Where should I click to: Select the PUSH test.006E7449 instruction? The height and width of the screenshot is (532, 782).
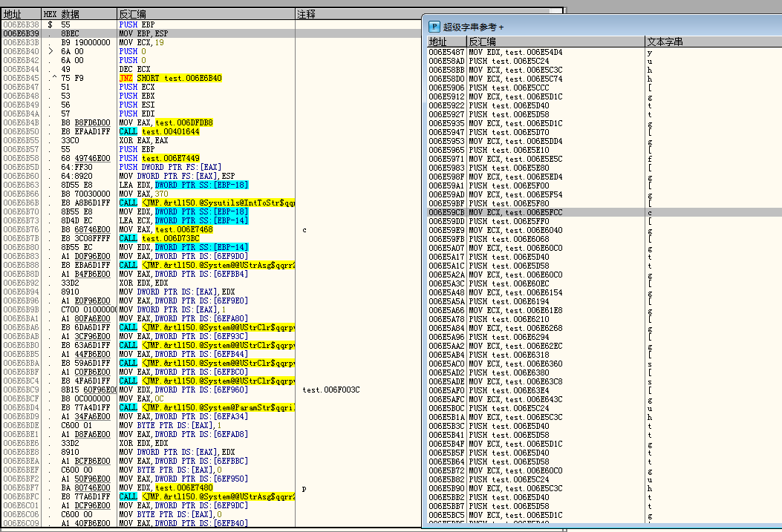pyautogui.click(x=159, y=158)
